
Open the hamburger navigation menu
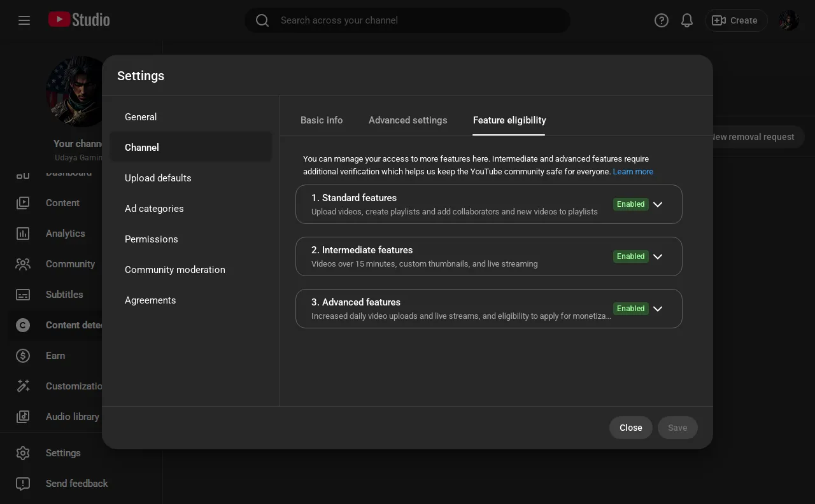pyautogui.click(x=24, y=20)
